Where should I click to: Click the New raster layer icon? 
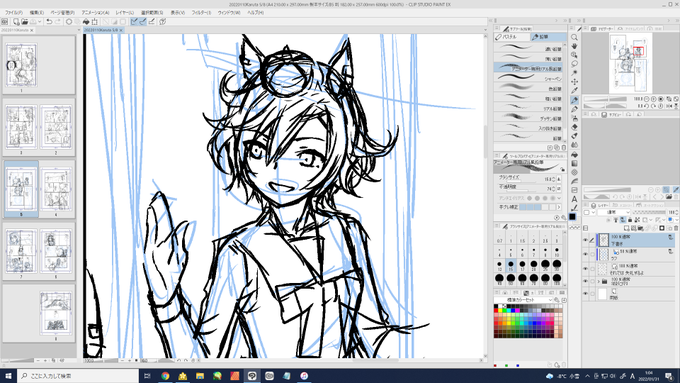tap(626, 228)
